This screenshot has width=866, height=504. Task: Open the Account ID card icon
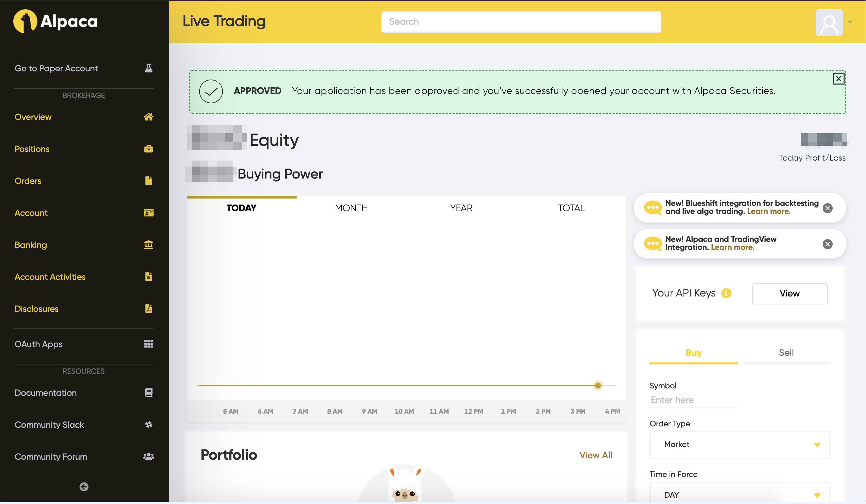[148, 213]
